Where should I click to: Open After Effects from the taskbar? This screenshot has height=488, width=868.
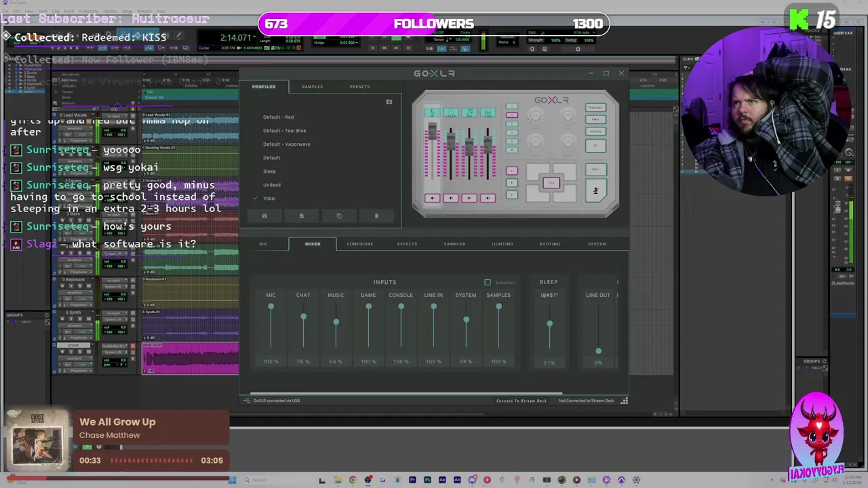(x=442, y=480)
